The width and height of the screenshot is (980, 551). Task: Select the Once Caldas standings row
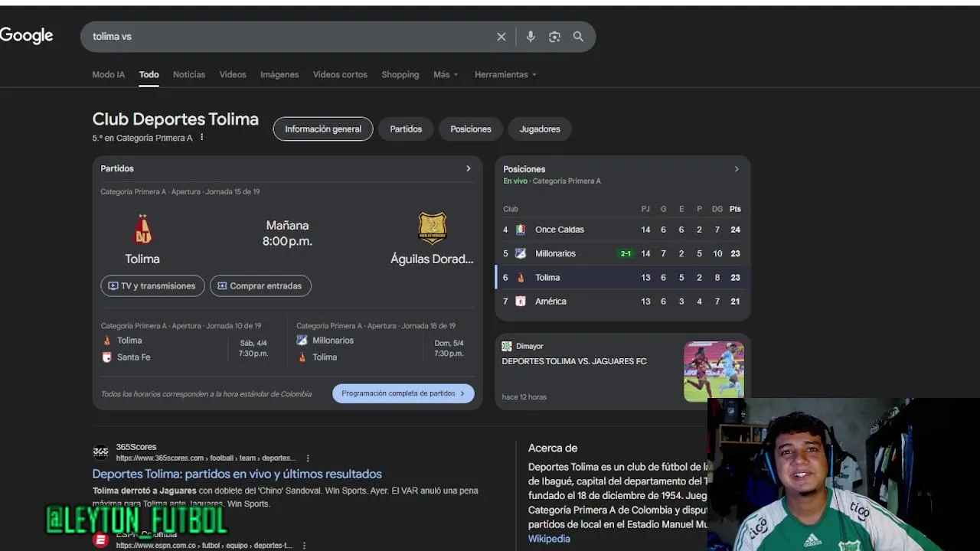(x=622, y=230)
